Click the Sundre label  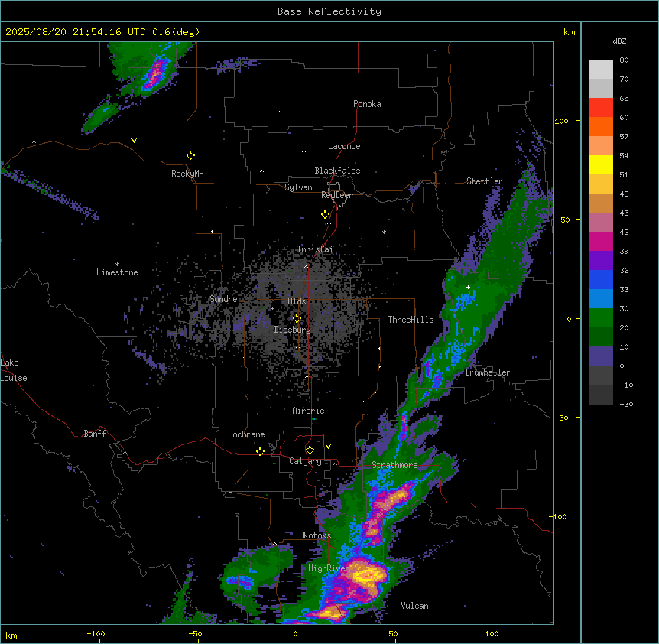[x=223, y=299]
